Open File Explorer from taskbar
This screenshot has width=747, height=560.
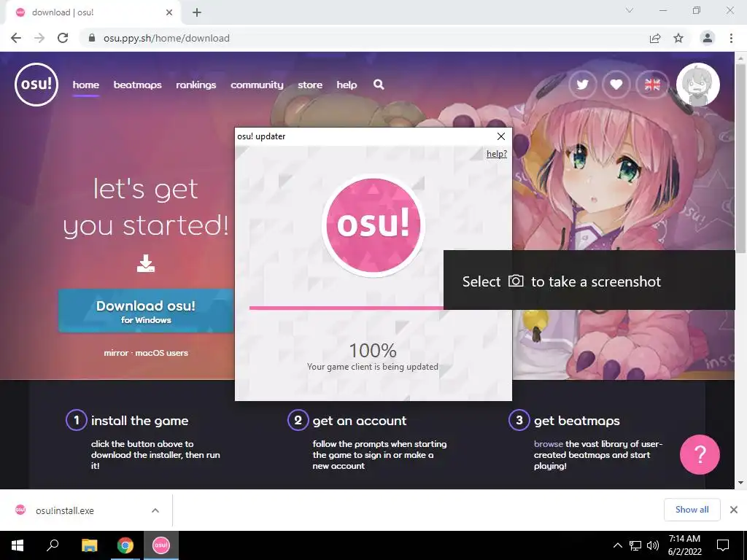pos(89,545)
